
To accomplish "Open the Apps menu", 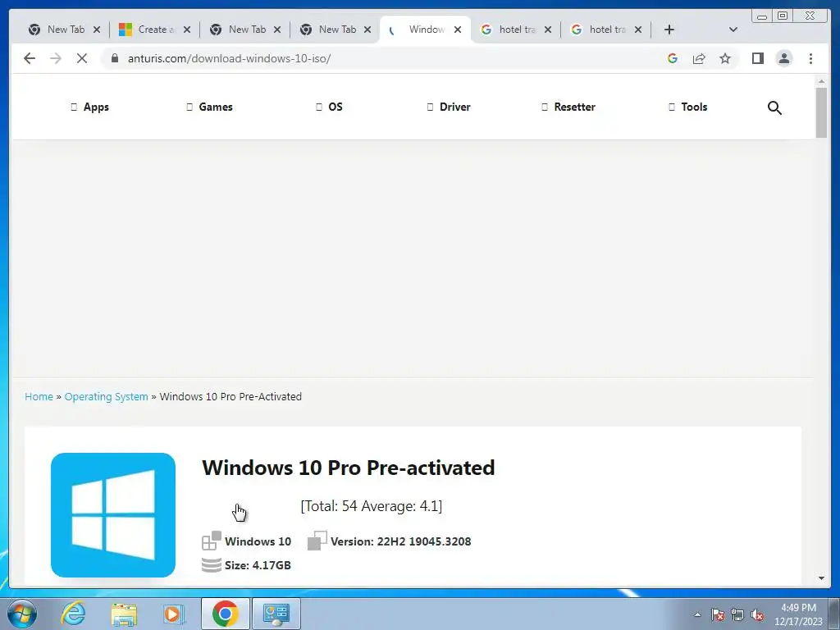I will coord(90,107).
